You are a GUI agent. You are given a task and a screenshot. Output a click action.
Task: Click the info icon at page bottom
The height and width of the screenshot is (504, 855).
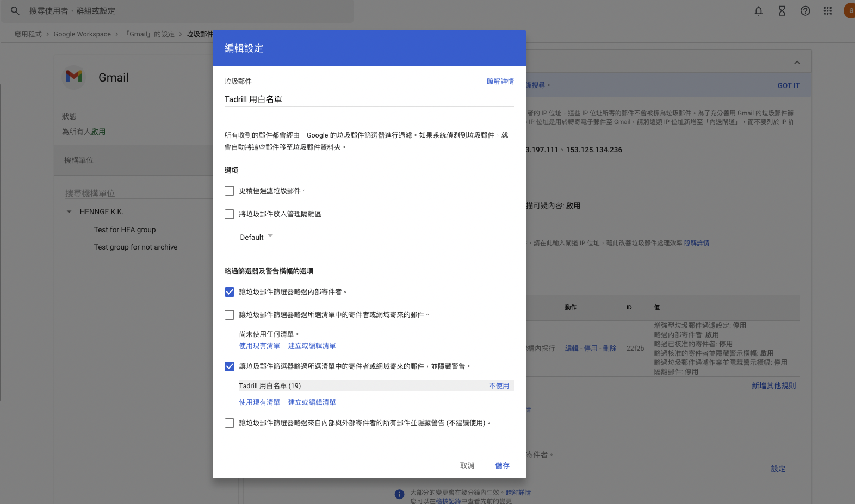399,494
